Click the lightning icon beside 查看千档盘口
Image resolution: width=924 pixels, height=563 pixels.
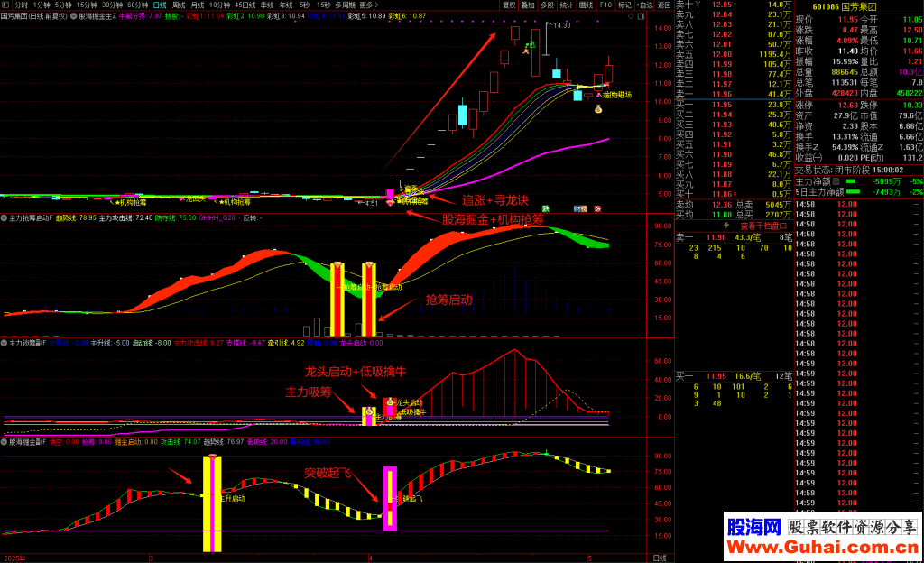pyautogui.click(x=726, y=226)
